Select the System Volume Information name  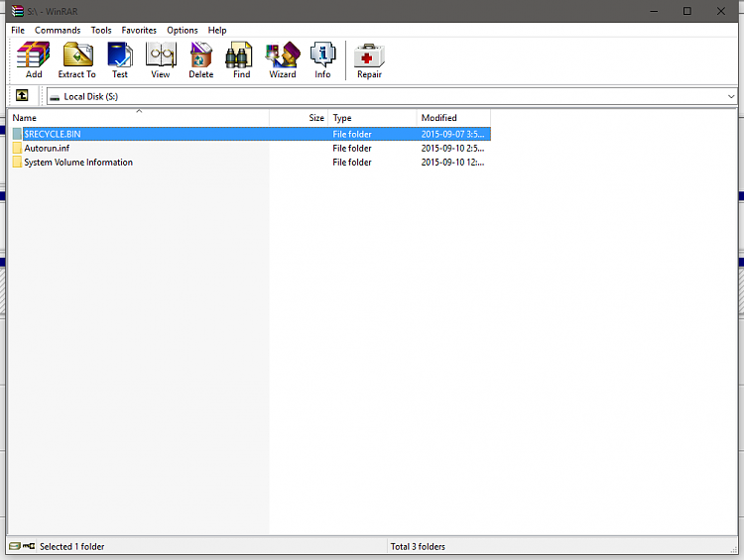[78, 163]
